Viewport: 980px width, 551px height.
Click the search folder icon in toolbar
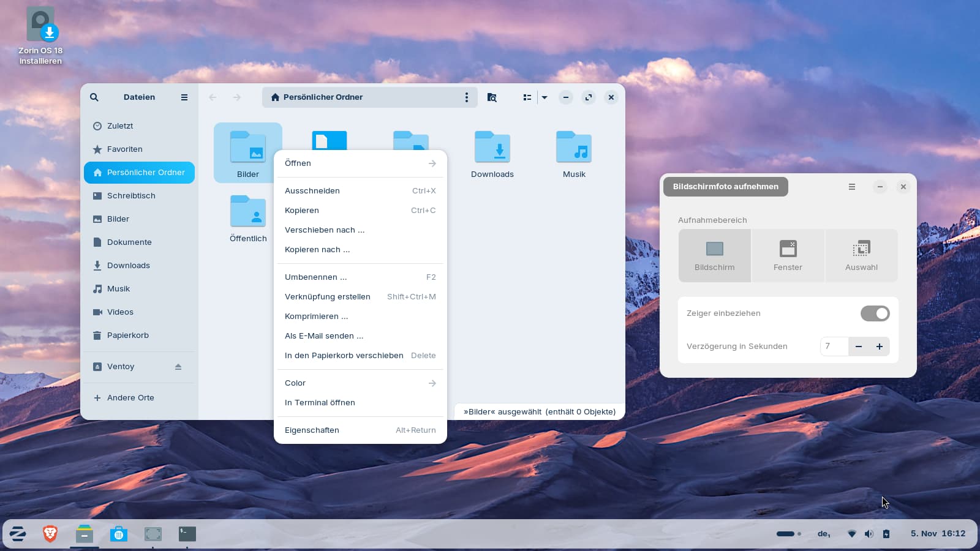click(492, 97)
